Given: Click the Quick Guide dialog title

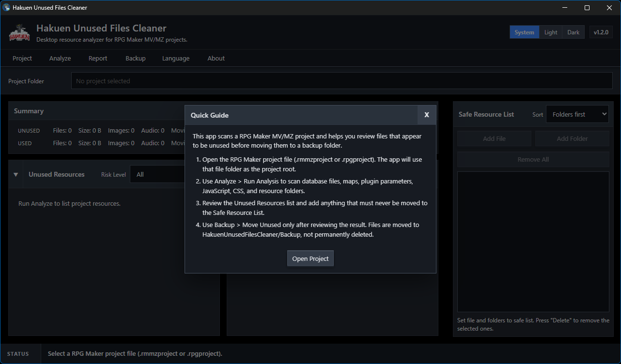Looking at the screenshot, I should pyautogui.click(x=210, y=115).
